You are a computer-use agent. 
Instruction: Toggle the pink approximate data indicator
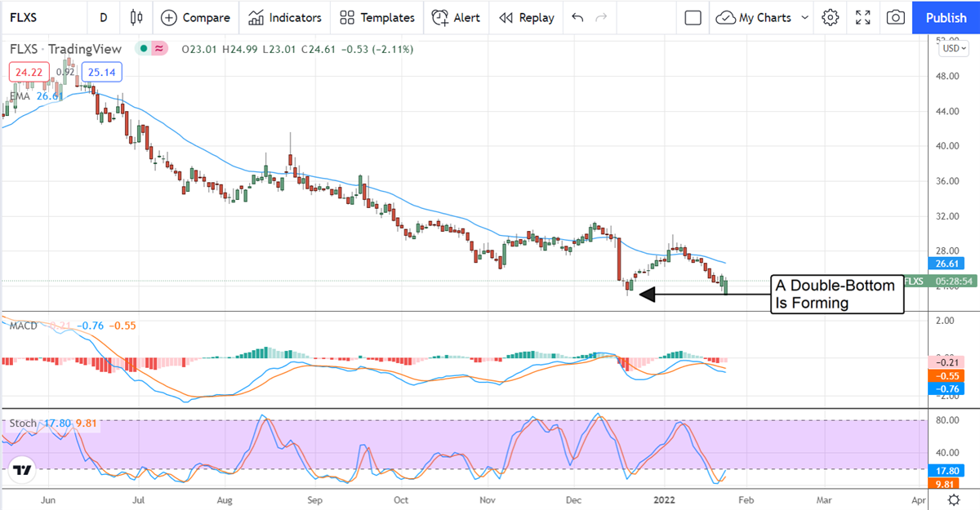click(x=157, y=49)
